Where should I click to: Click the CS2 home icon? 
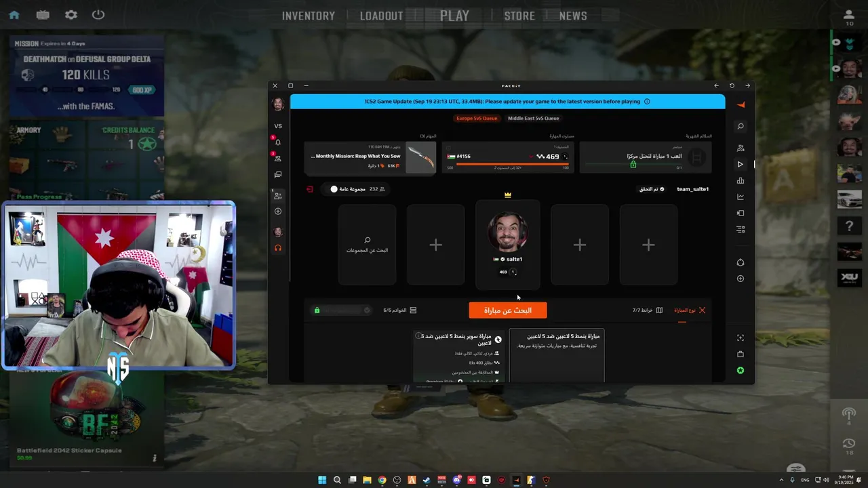(x=14, y=15)
